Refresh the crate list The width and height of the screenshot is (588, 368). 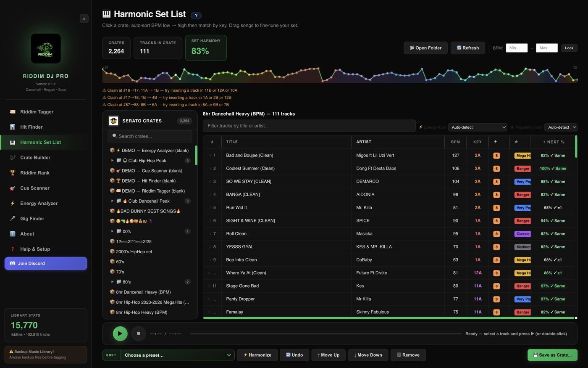tap(468, 48)
